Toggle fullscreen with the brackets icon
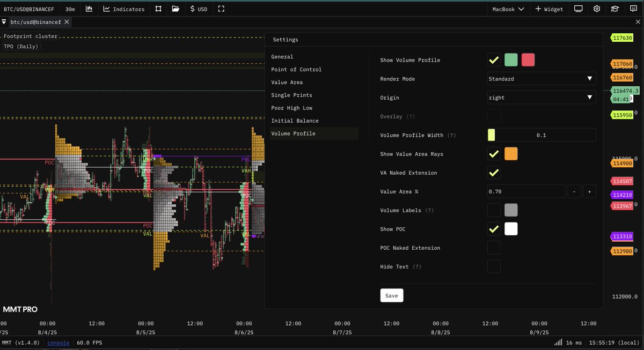 tap(221, 9)
